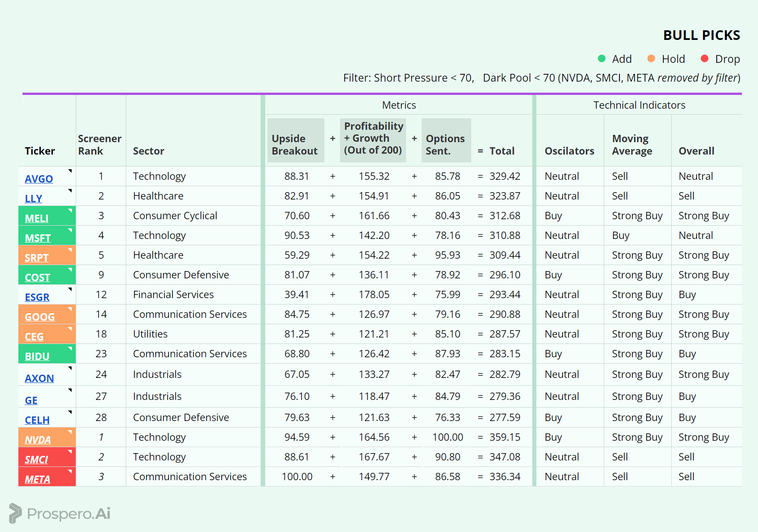Open the LLY ticker link
758x532 pixels.
pyautogui.click(x=33, y=199)
